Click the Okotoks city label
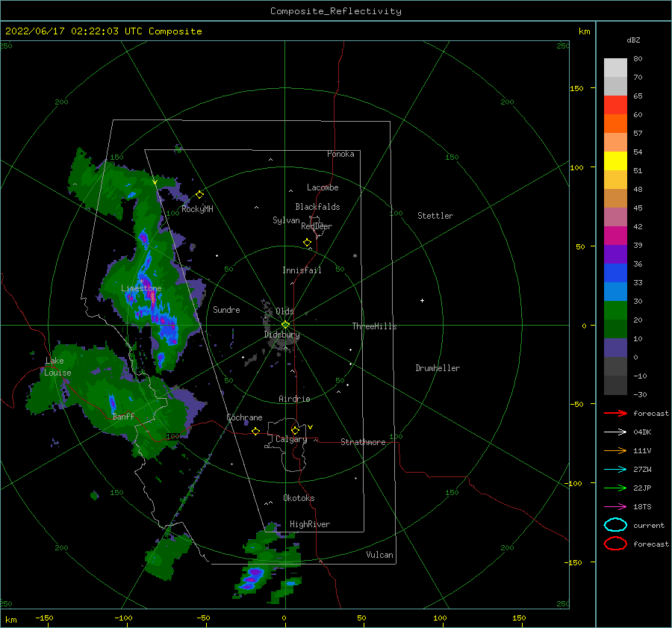Screen dimensions: 672x628 tap(299, 498)
